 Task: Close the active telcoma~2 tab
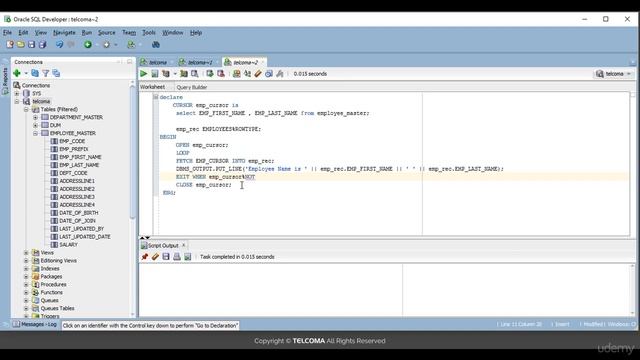pos(263,62)
